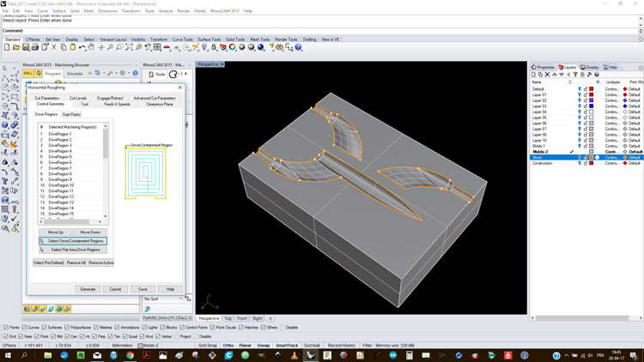The image size is (644, 362).
Task: Switch to the Cut Parameters tab
Action: click(x=47, y=98)
